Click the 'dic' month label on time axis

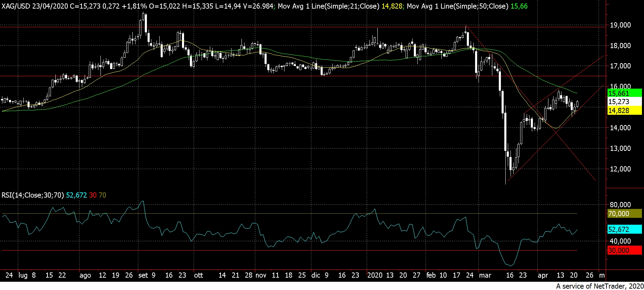pyautogui.click(x=315, y=275)
